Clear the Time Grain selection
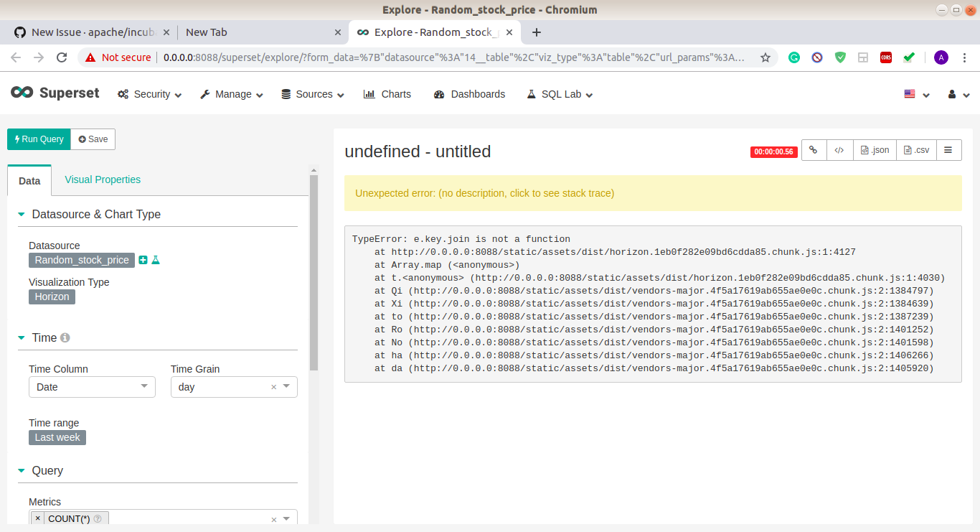The width and height of the screenshot is (980, 532). click(x=273, y=386)
